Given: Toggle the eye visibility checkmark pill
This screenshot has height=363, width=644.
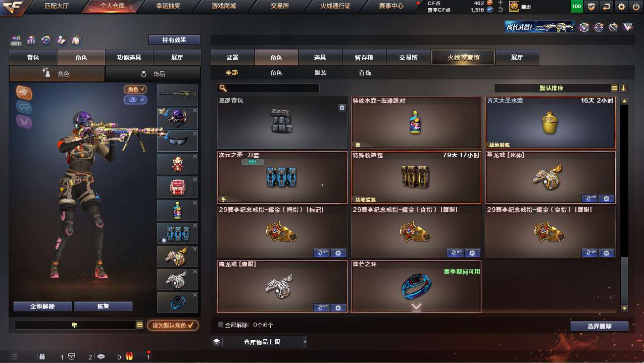Looking at the screenshot, I should [135, 100].
